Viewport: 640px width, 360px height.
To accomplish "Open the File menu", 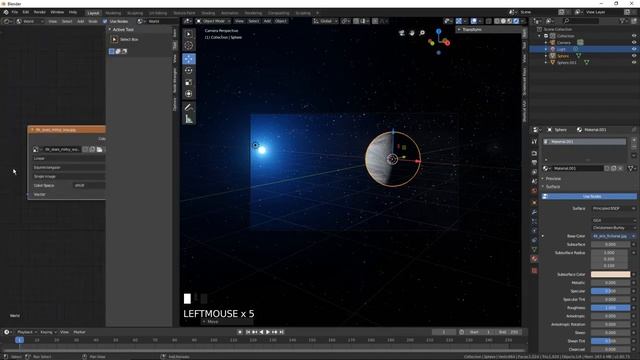I will pos(15,12).
